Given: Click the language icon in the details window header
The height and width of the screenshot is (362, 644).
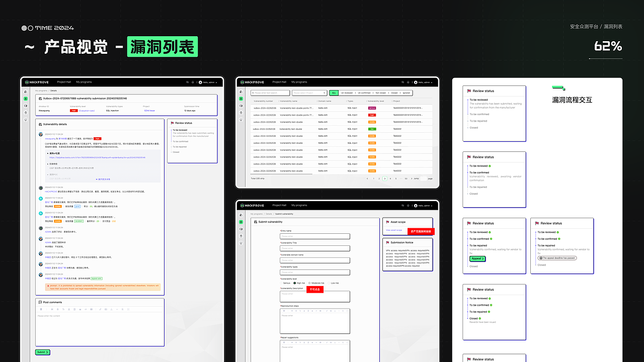Looking at the screenshot, I should click(187, 82).
